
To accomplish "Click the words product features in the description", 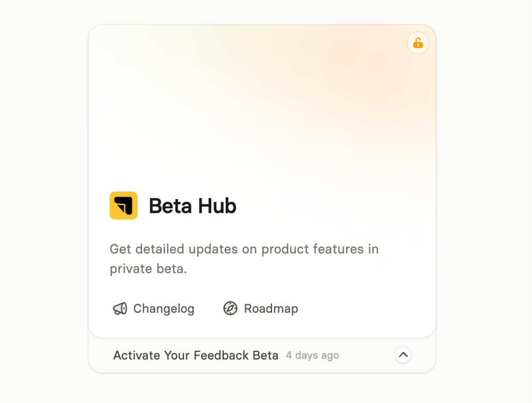I will coord(313,249).
